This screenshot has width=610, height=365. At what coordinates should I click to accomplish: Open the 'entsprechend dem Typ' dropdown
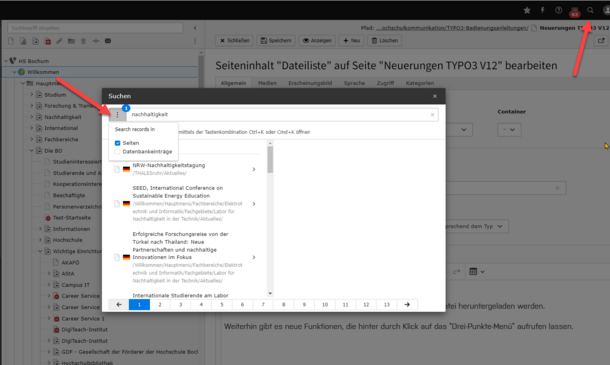click(x=477, y=226)
